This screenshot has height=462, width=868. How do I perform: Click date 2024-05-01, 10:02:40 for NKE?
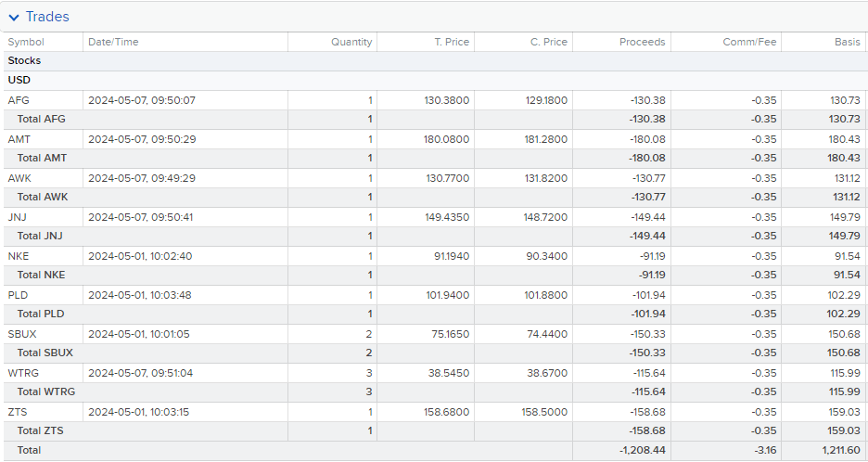[x=140, y=256]
